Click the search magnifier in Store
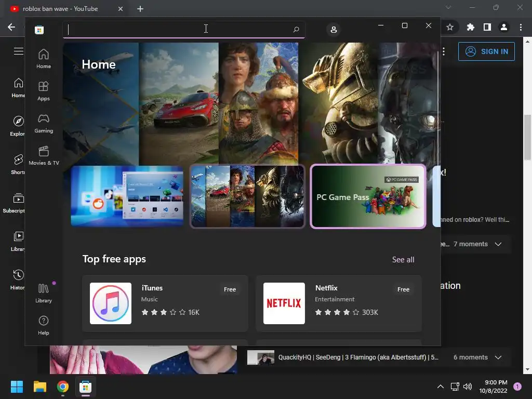The width and height of the screenshot is (532, 399). click(x=296, y=29)
